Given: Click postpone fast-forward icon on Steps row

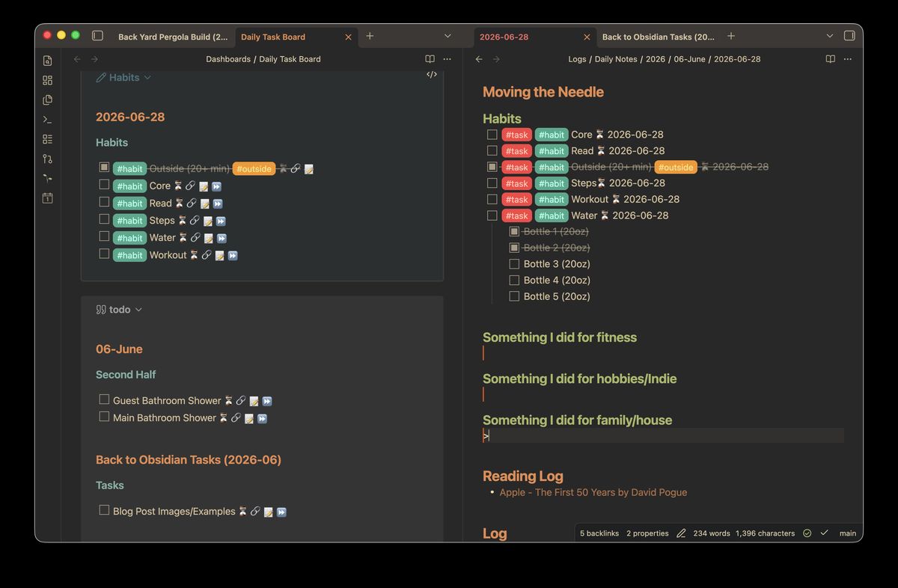Looking at the screenshot, I should click(x=221, y=221).
